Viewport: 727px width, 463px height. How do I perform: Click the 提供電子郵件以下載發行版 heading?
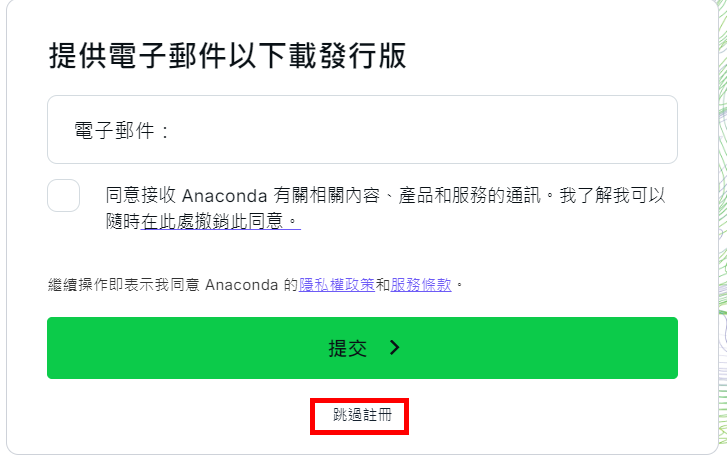(227, 56)
